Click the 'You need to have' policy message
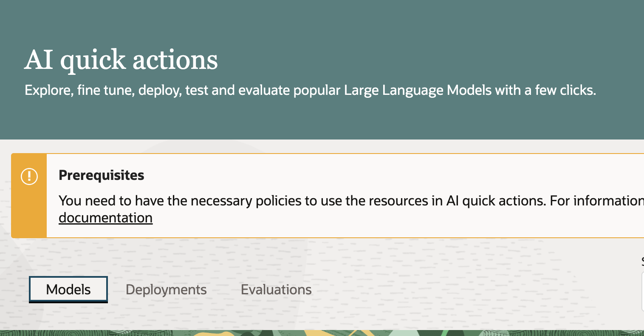 click(x=170, y=201)
